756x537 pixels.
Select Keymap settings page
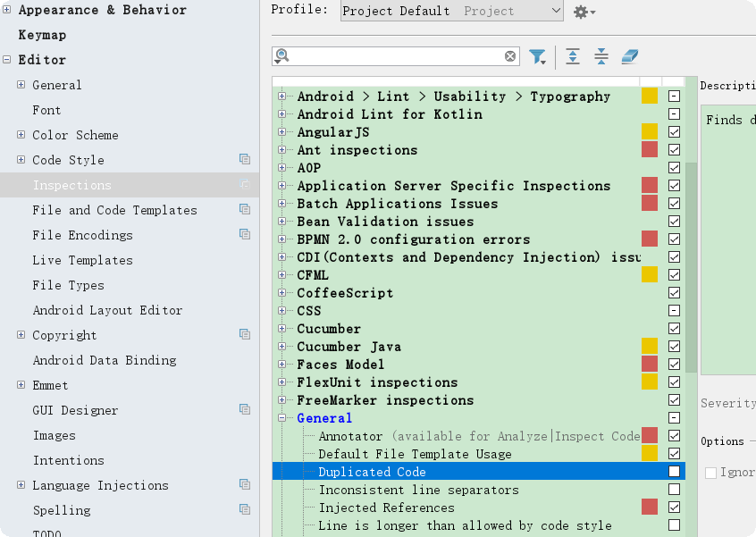click(x=42, y=35)
